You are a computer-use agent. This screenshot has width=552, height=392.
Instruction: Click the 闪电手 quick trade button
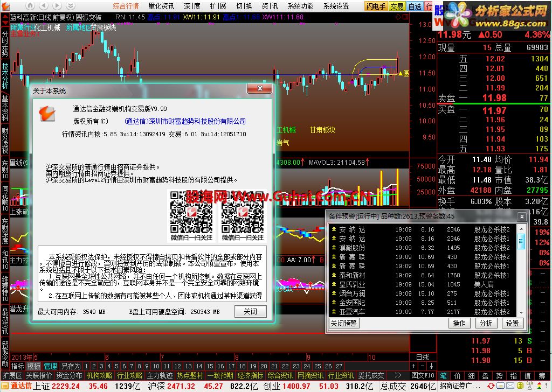(376, 6)
